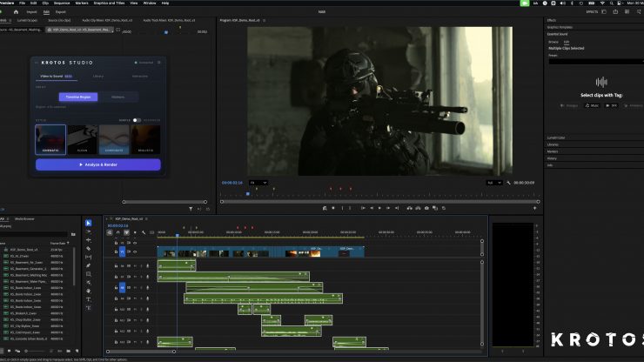Open Essential Sound Preset dropdown
644x362 pixels.
pyautogui.click(x=596, y=61)
